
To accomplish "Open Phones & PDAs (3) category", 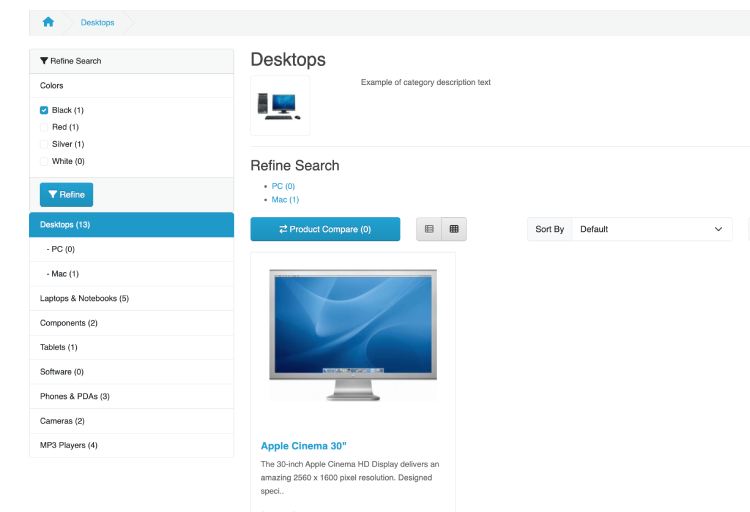I will tap(132, 396).
